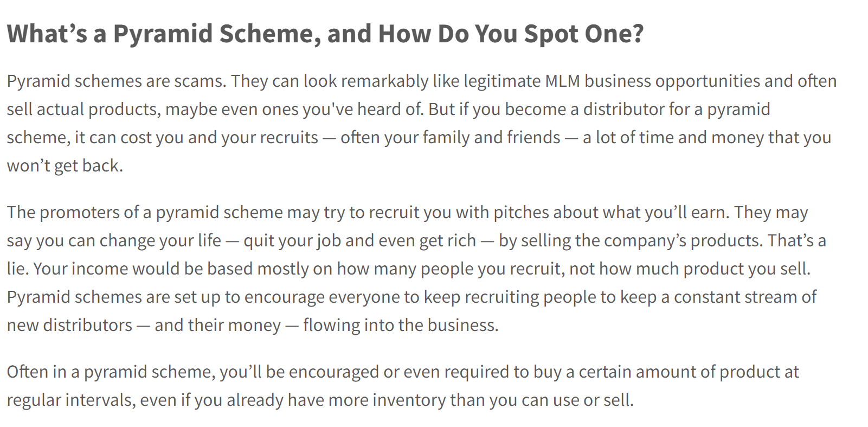This screenshot has width=868, height=427.
Task: Click the phrase "regular intervals"
Action: coord(70,400)
